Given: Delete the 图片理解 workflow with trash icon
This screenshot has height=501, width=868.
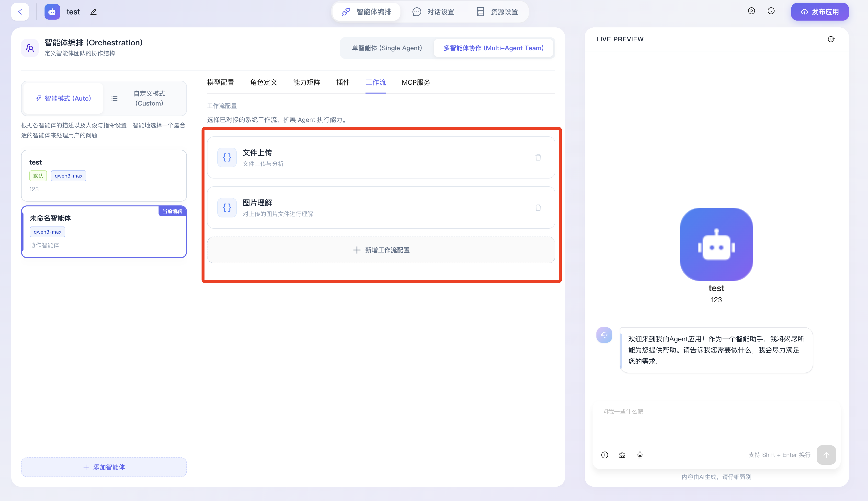Looking at the screenshot, I should 538,207.
